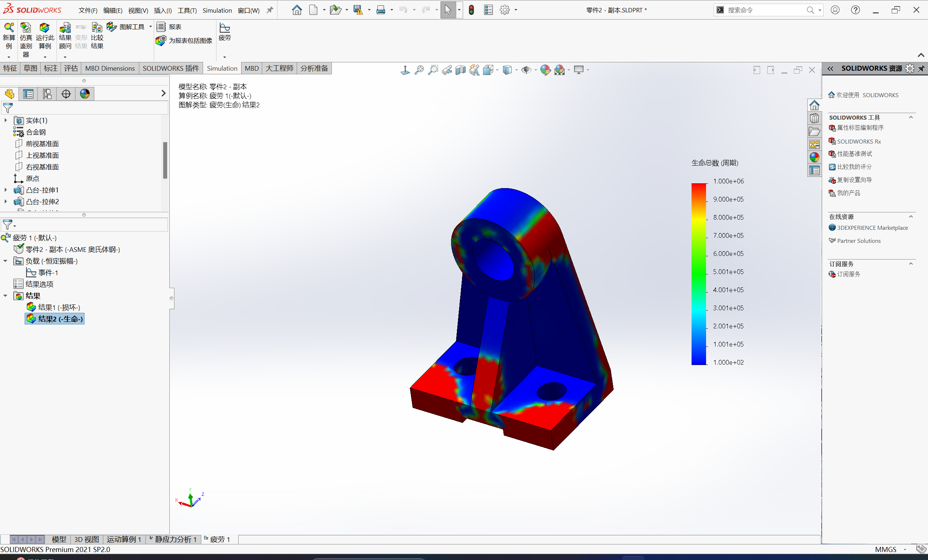Open the 图解工具 dropdown arrow
928x560 pixels.
click(150, 27)
